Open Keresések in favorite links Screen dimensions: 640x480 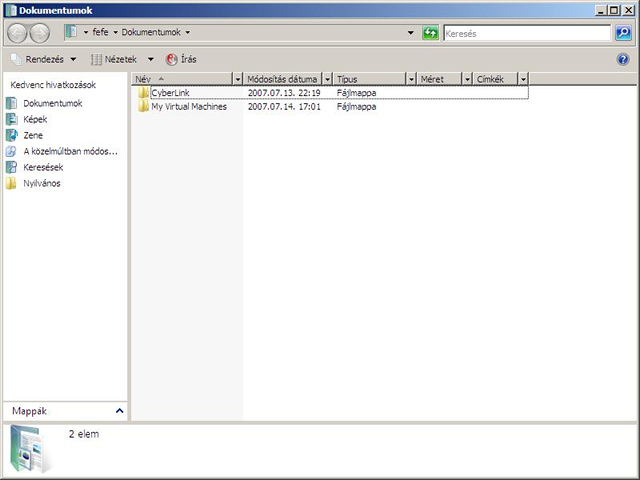[43, 167]
